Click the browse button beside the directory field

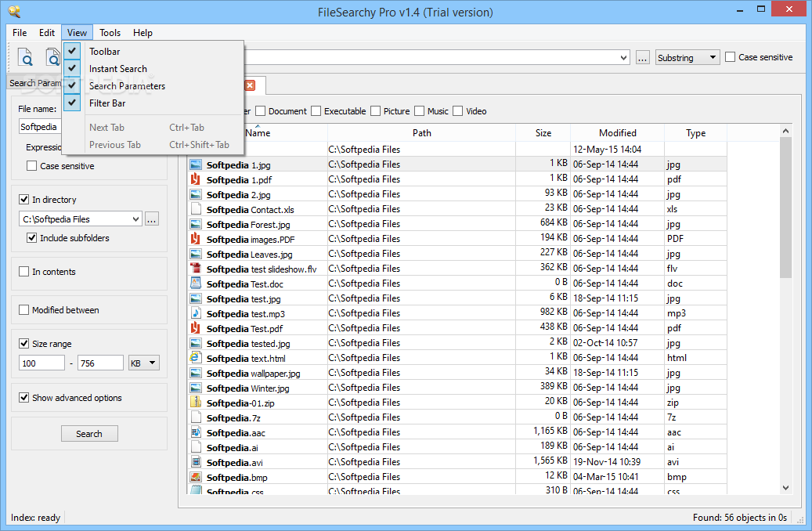[151, 219]
